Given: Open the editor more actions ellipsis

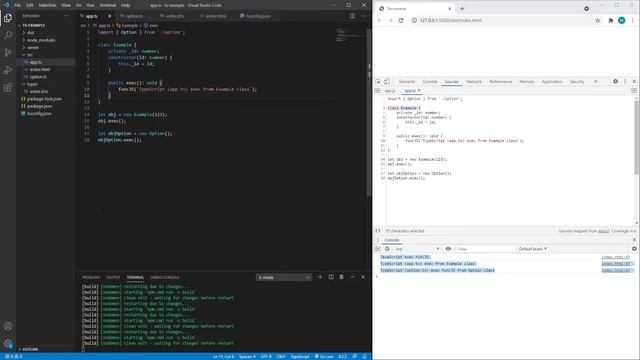Looking at the screenshot, I should coord(363,16).
